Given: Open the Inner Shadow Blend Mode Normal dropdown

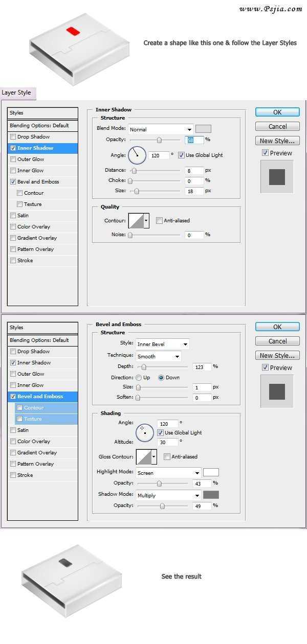Looking at the screenshot, I should click(161, 129).
